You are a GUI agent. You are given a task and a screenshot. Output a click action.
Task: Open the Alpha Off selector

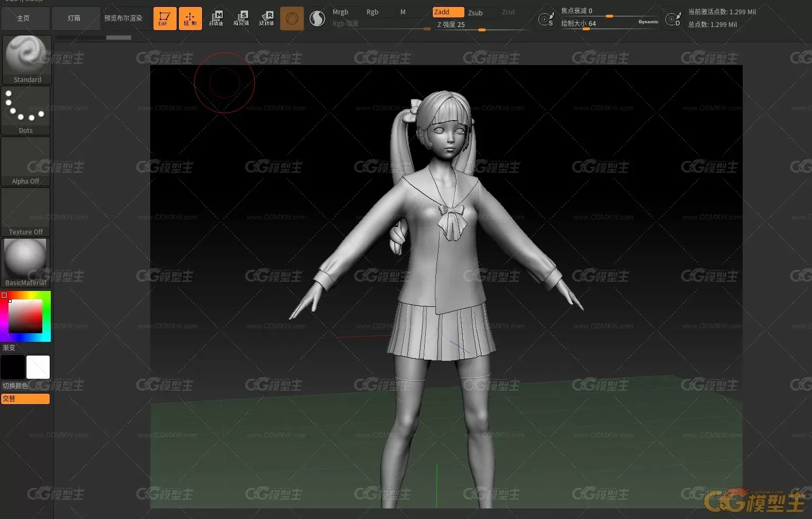click(x=25, y=161)
